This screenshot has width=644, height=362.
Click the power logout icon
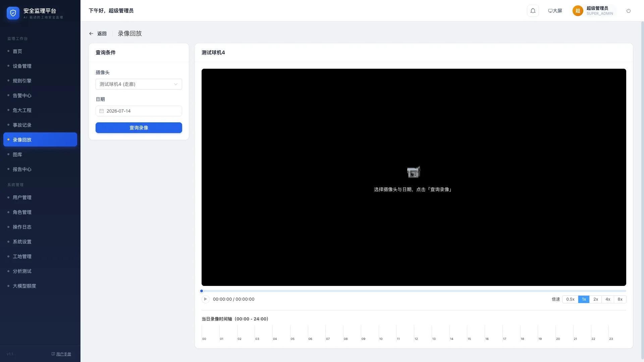coord(629,11)
